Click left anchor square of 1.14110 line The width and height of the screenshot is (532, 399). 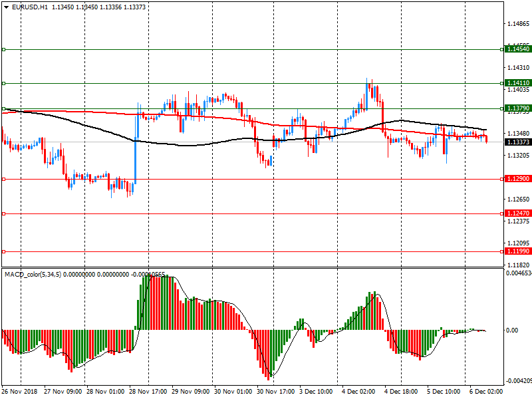[x=3, y=83]
